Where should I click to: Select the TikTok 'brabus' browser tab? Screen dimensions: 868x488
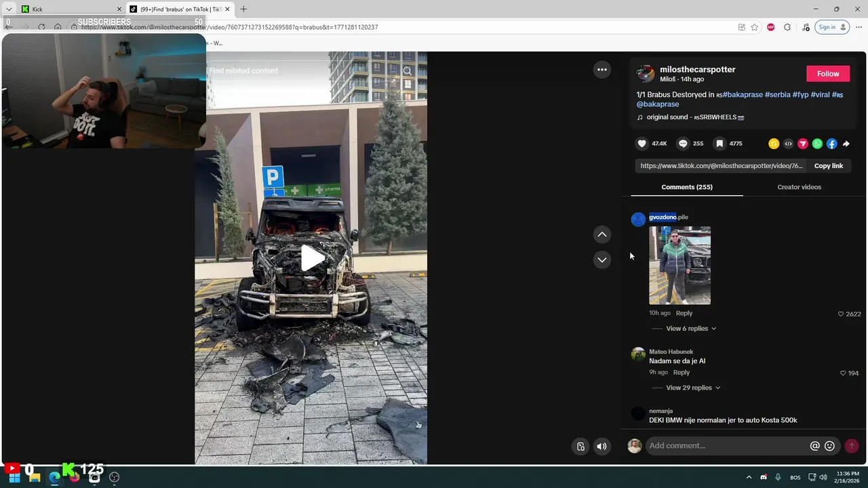point(179,9)
